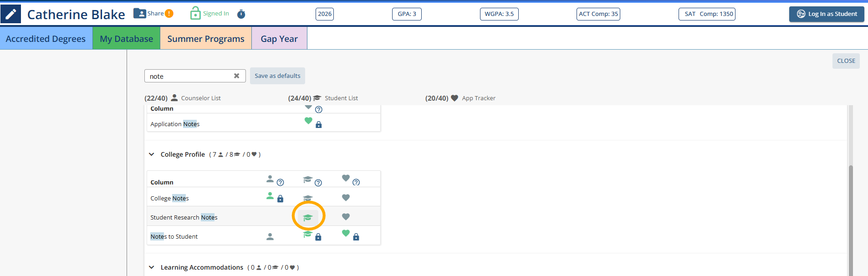
Task: Click the lock icon in the Application Notes row
Action: (x=319, y=124)
